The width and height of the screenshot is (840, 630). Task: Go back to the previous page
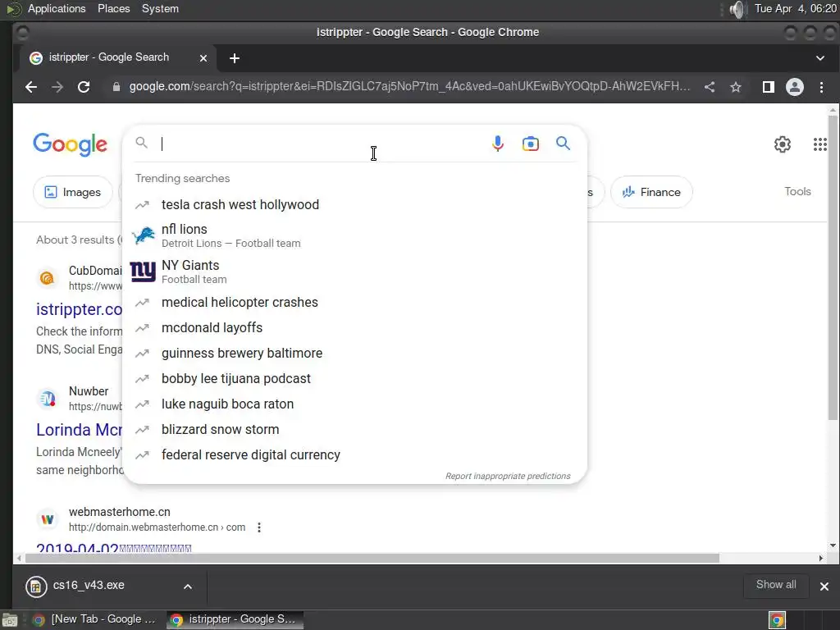pyautogui.click(x=31, y=87)
